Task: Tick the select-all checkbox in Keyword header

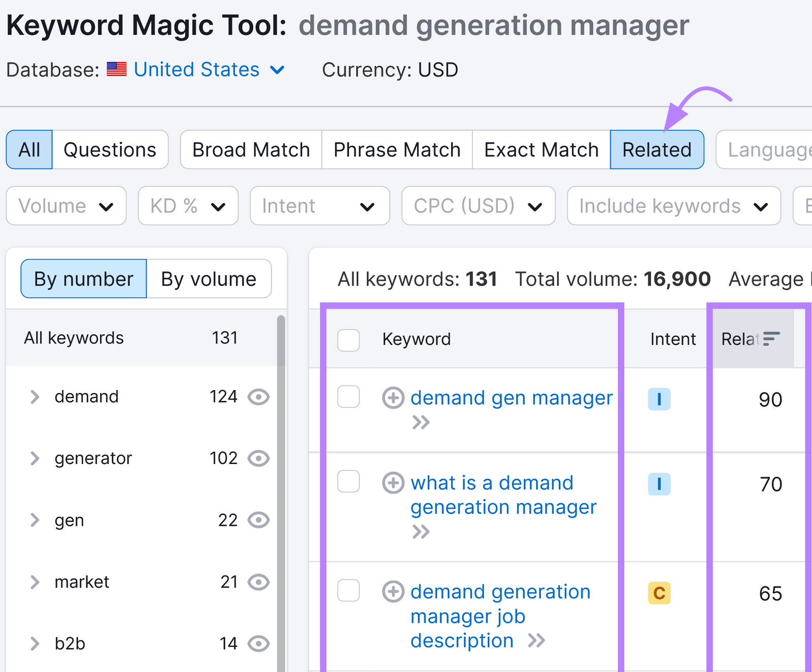Action: click(x=349, y=340)
